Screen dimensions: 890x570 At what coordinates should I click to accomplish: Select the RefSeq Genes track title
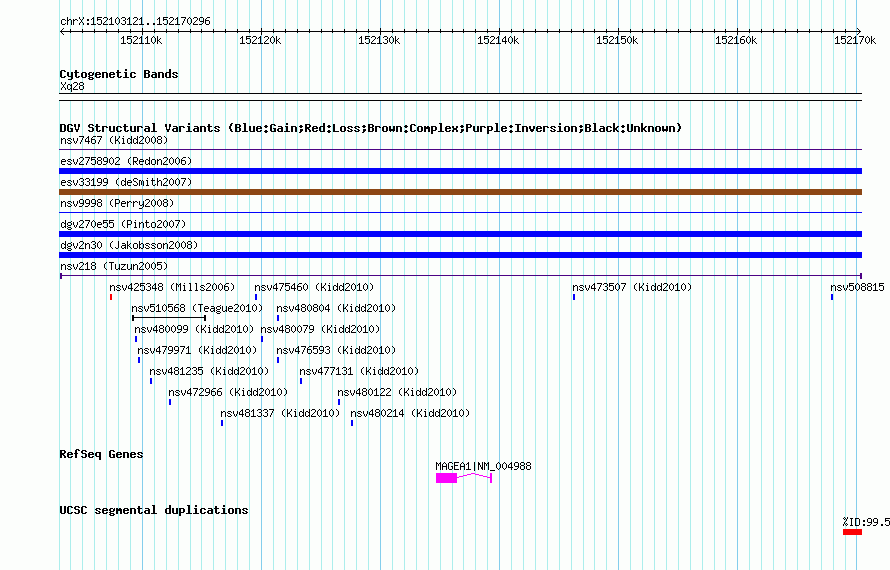tap(101, 454)
